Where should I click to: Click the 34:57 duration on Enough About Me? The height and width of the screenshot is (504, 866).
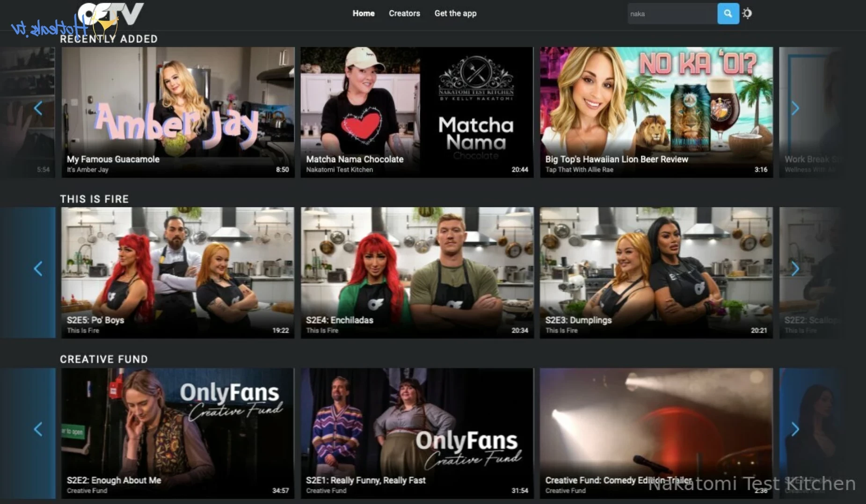click(x=280, y=491)
